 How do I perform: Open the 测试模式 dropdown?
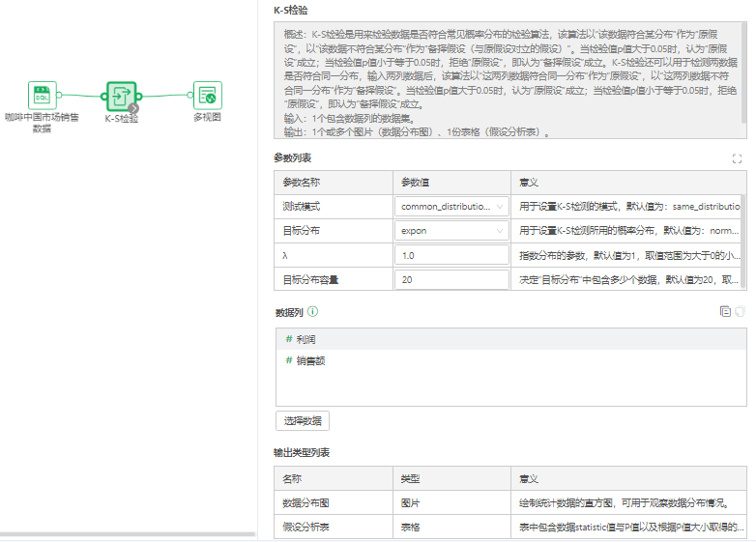(x=451, y=207)
